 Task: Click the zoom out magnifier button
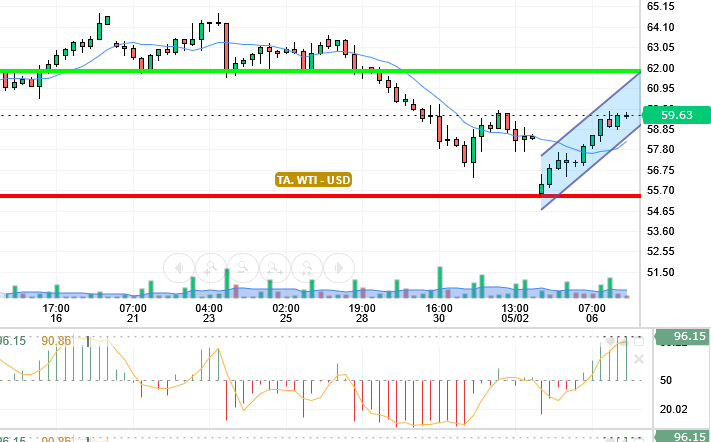tap(243, 268)
